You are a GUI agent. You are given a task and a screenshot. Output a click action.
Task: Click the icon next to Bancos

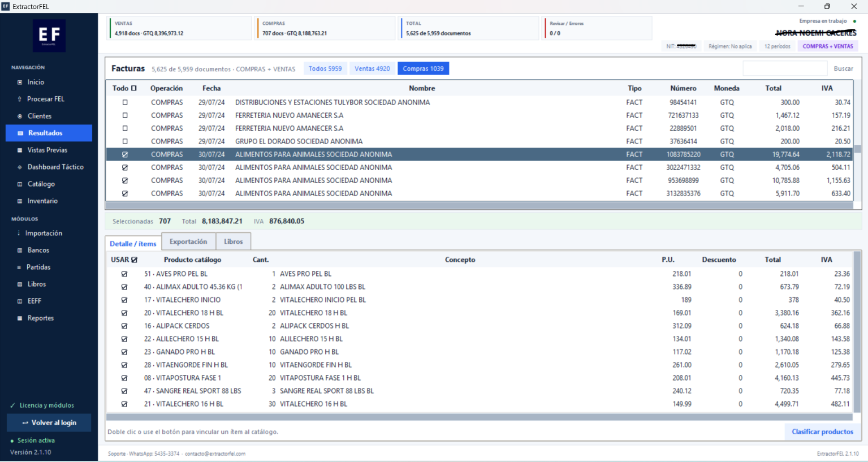point(20,251)
